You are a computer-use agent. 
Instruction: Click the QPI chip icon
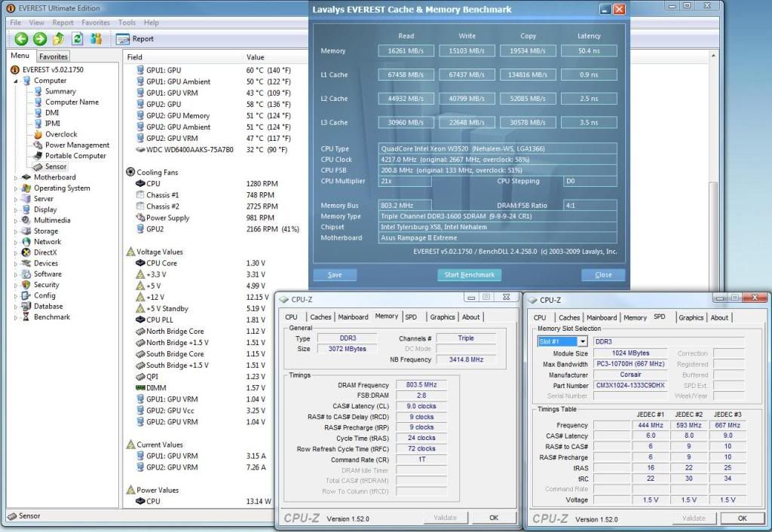[x=140, y=377]
